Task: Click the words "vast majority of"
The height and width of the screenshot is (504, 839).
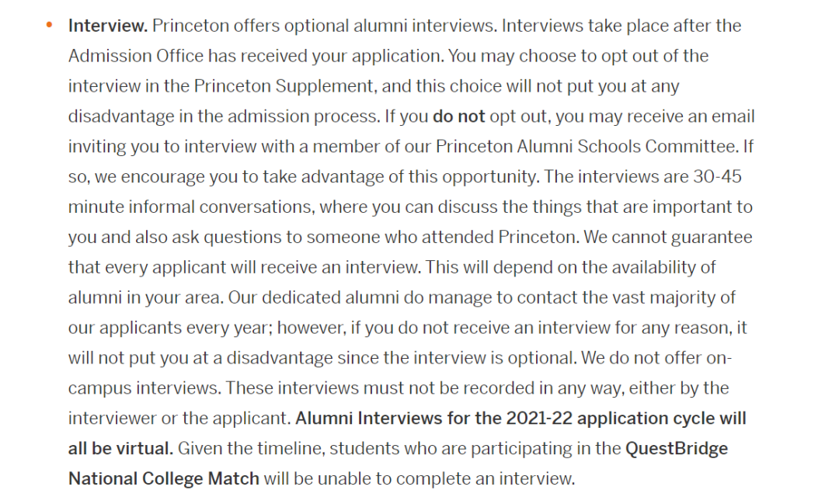Action: tap(671, 297)
